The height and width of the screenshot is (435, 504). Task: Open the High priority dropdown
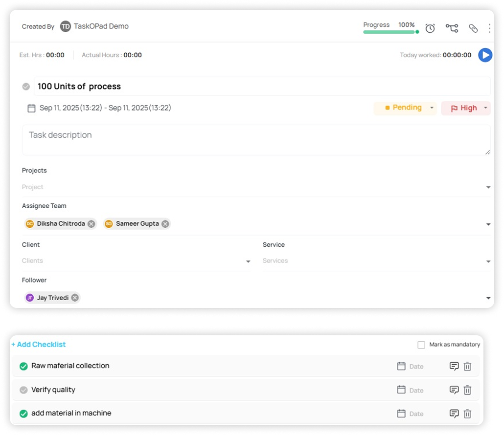(485, 108)
